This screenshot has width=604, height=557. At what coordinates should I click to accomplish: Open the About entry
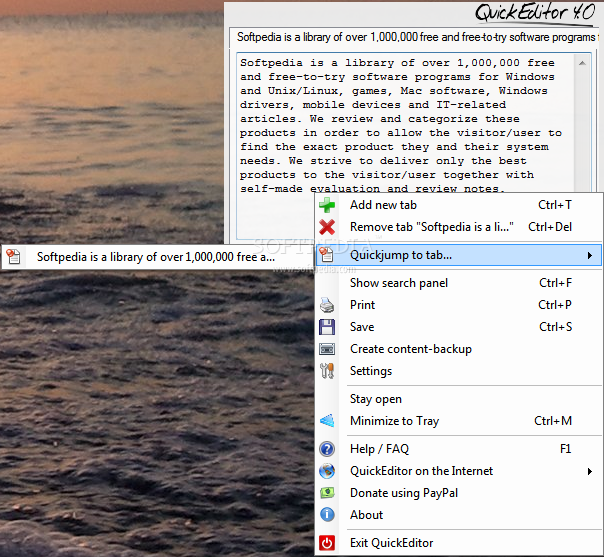click(x=458, y=515)
